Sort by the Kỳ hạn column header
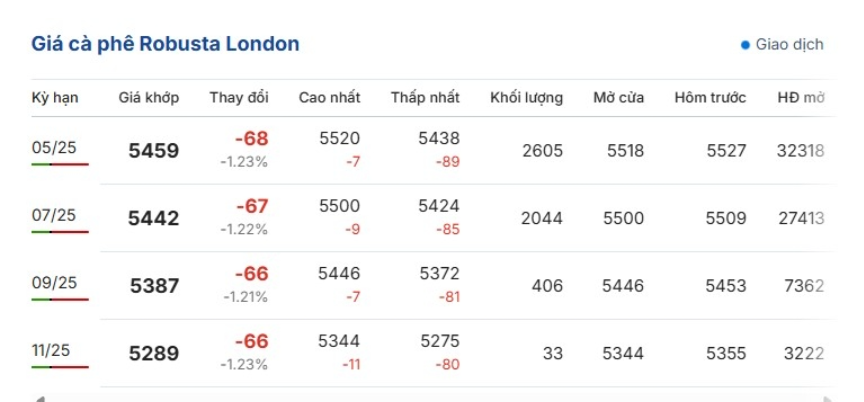 click(55, 98)
